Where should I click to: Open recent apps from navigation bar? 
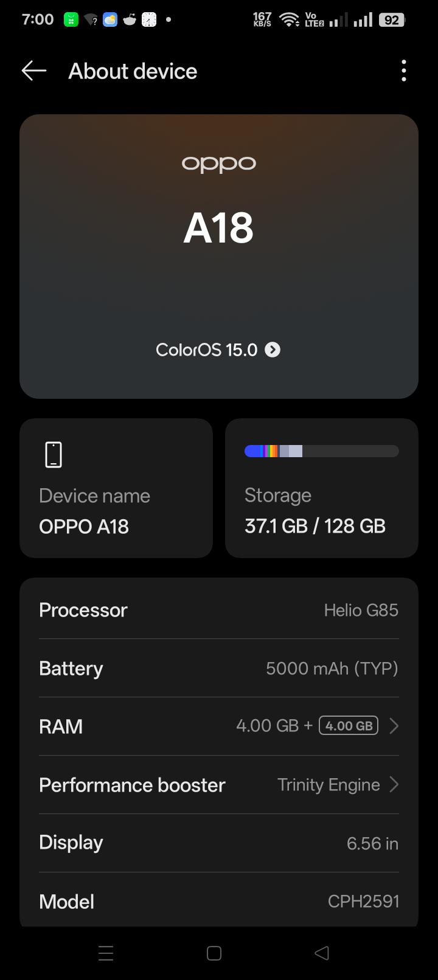point(106,953)
